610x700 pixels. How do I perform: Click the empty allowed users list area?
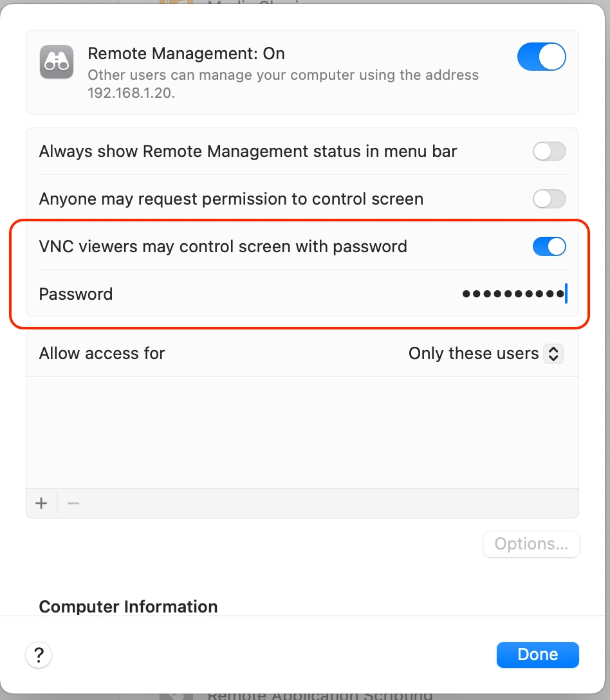pos(302,432)
